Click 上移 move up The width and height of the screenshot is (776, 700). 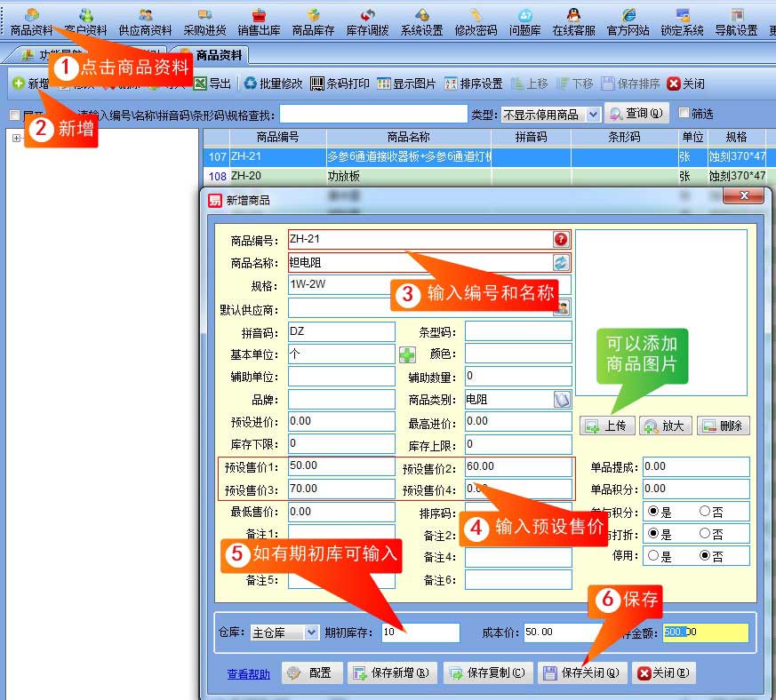click(530, 84)
